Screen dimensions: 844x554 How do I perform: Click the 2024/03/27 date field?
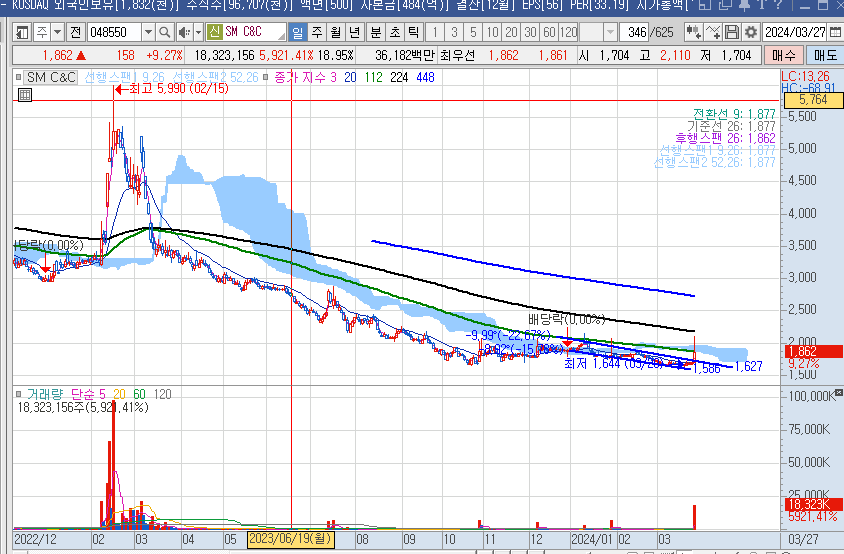click(795, 32)
